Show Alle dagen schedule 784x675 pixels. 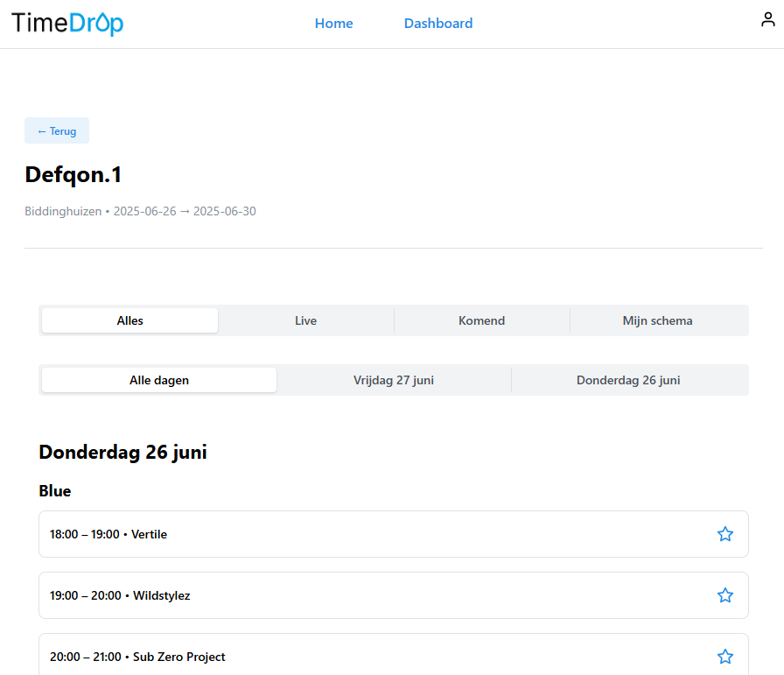(x=158, y=380)
